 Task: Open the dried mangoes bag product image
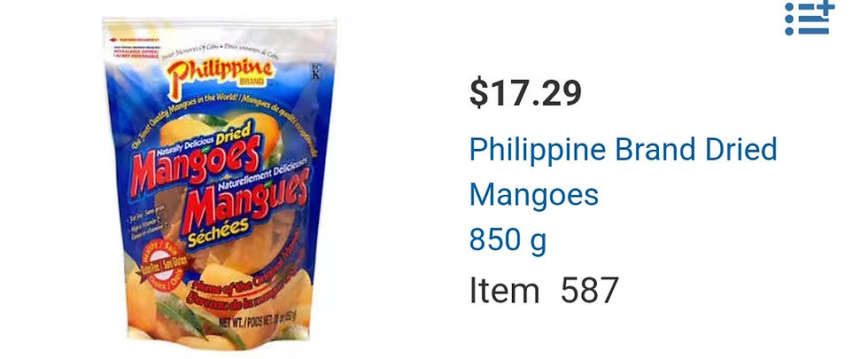(220, 184)
